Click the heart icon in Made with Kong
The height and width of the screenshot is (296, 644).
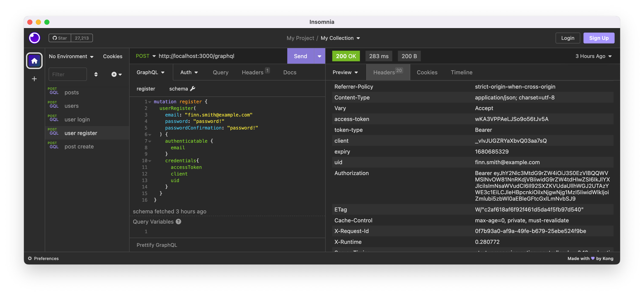point(593,258)
